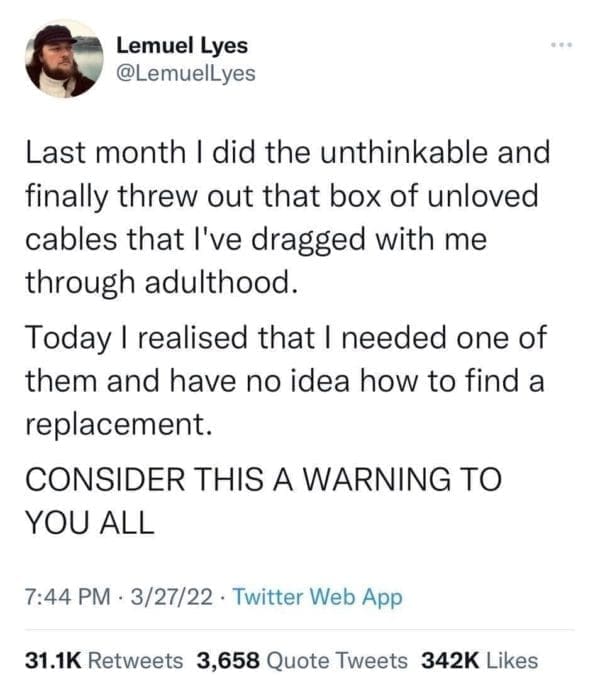Click the word "replacement." in the tweet

(x=117, y=424)
